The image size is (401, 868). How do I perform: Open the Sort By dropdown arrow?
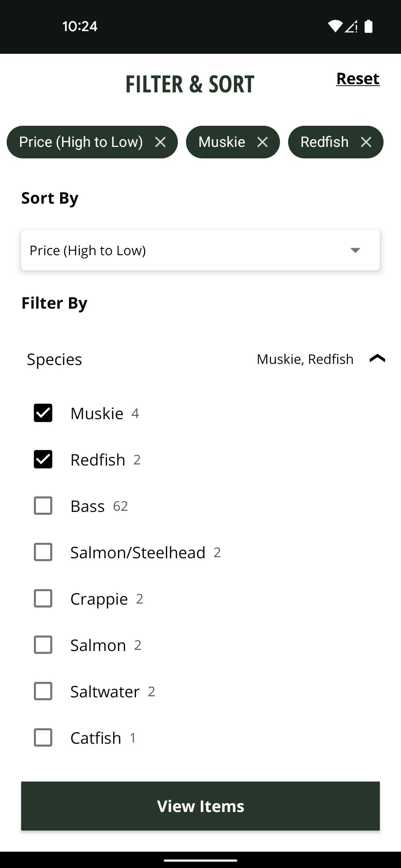(x=355, y=250)
